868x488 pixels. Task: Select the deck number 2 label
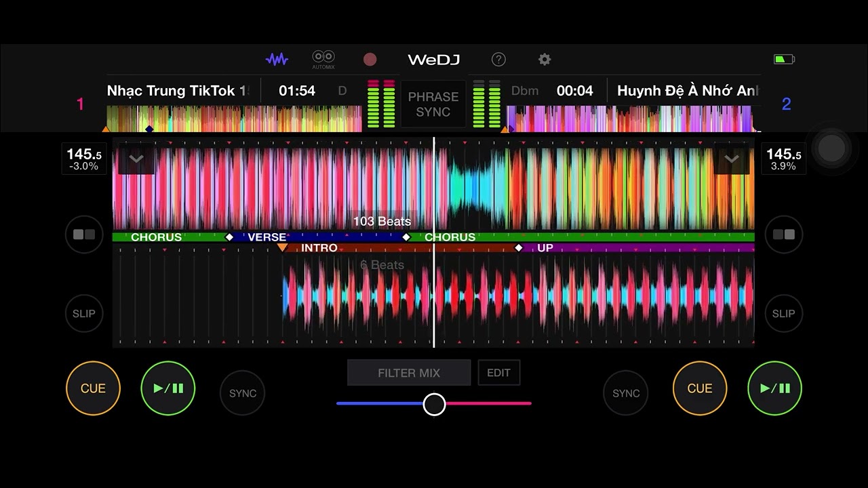pyautogui.click(x=787, y=104)
